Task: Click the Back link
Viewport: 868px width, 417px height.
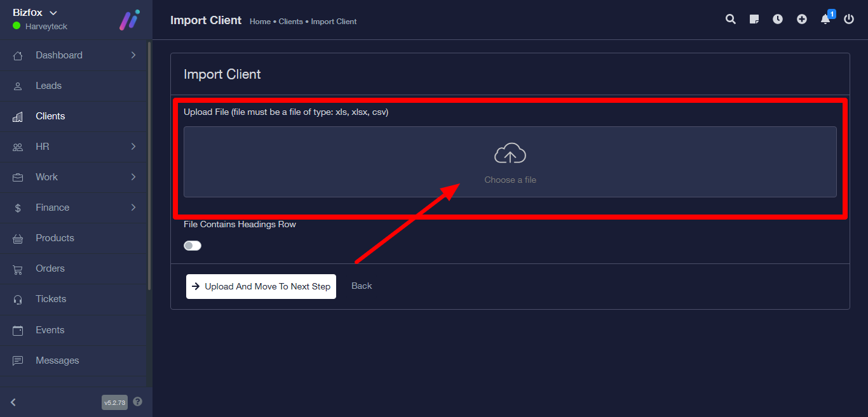Action: [362, 286]
